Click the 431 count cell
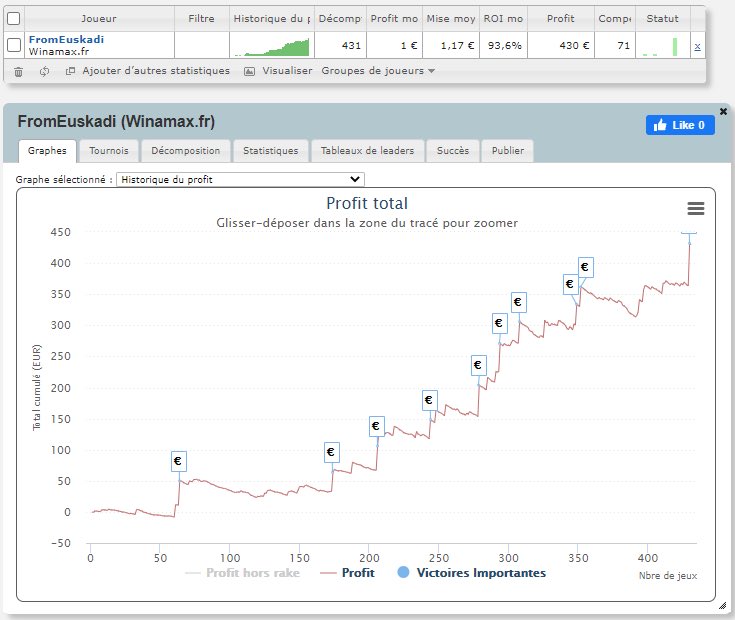The height and width of the screenshot is (620, 735). [341, 45]
